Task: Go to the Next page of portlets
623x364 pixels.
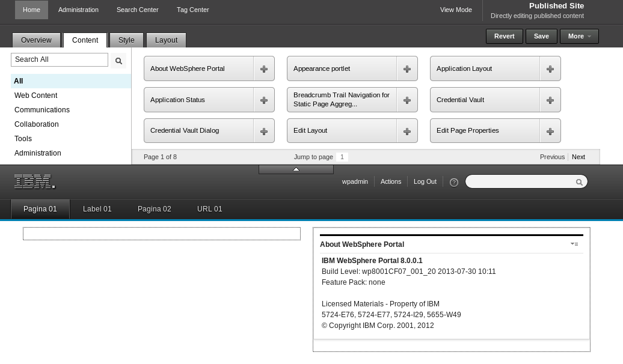Action: [x=578, y=157]
